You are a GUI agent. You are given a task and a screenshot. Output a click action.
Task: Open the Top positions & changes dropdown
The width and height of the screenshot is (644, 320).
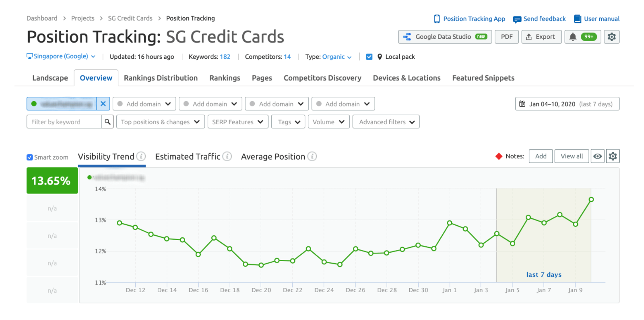tap(160, 122)
